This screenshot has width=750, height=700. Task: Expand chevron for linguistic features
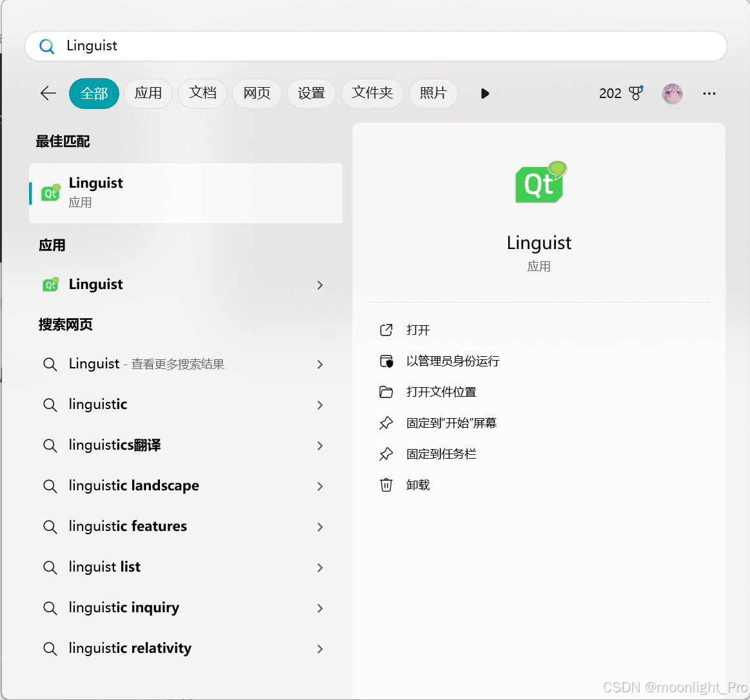pos(320,527)
